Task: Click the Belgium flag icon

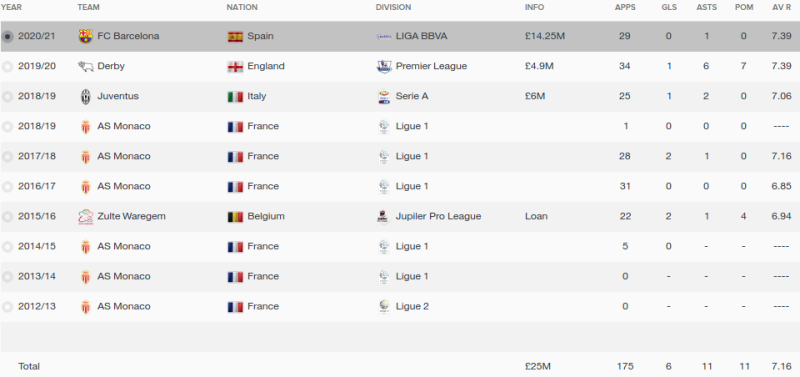Action: click(235, 217)
